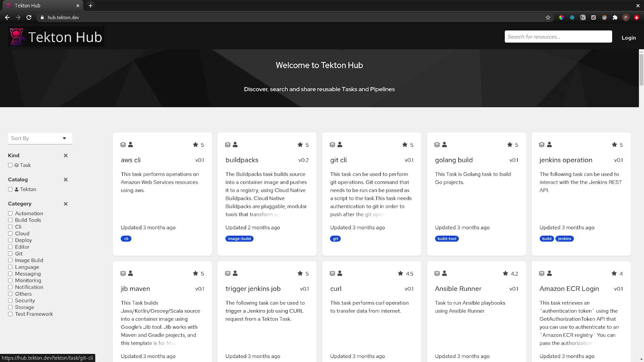Clear the Kind filter with its X
The image size is (644, 362).
coord(66,155)
